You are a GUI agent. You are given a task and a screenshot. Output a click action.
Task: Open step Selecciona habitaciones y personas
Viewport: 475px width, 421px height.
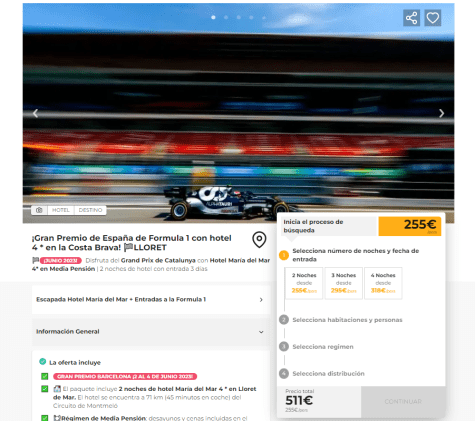pos(347,320)
